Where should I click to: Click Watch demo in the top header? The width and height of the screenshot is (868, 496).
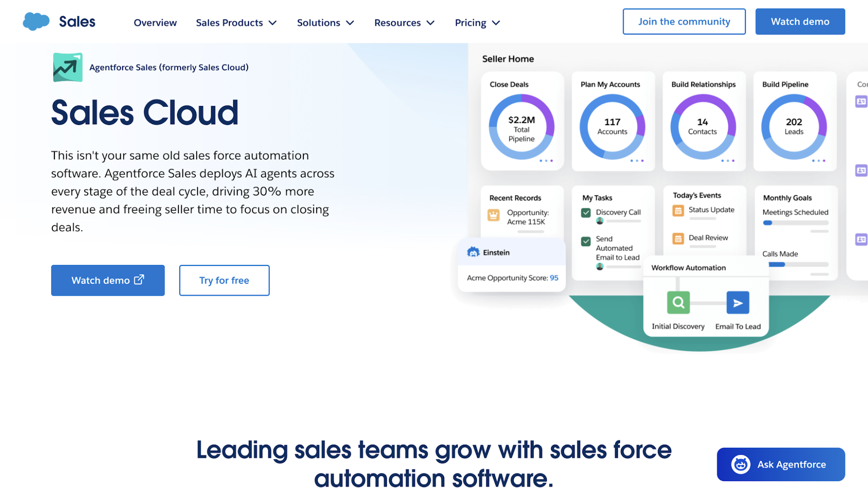(800, 21)
